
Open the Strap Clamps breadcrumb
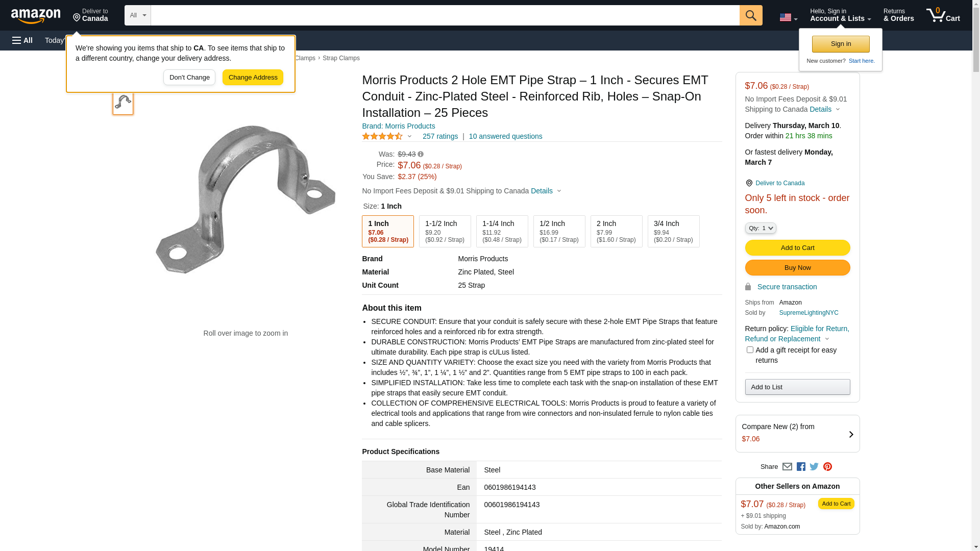point(341,58)
